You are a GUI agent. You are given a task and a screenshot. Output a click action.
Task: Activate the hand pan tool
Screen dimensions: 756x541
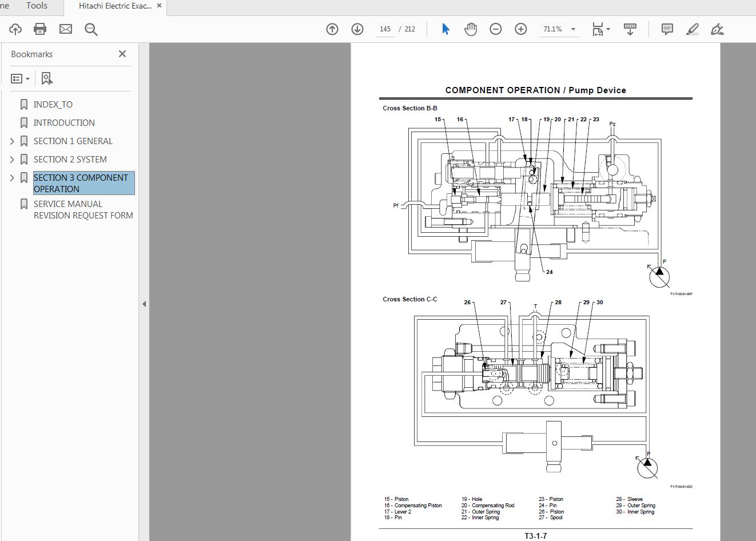[x=471, y=29]
